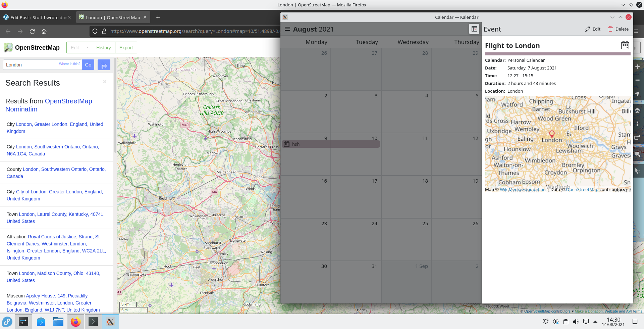Open OpenStreetMap Nominatim link
Image resolution: width=644 pixels, height=329 pixels.
49,105
